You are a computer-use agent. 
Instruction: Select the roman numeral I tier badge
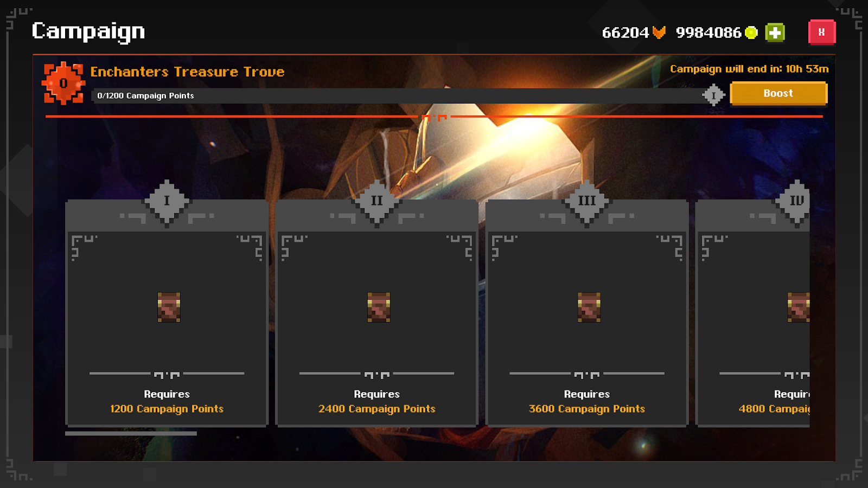(167, 201)
